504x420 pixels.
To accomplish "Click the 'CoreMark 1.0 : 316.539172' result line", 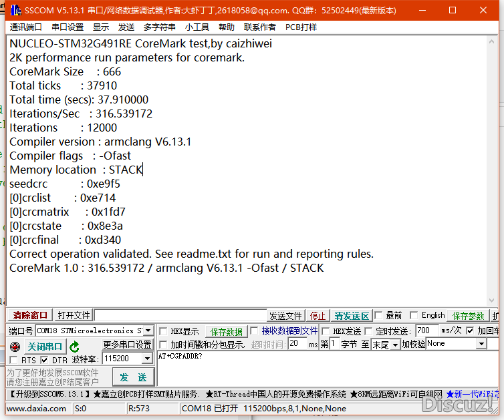I will [166, 268].
